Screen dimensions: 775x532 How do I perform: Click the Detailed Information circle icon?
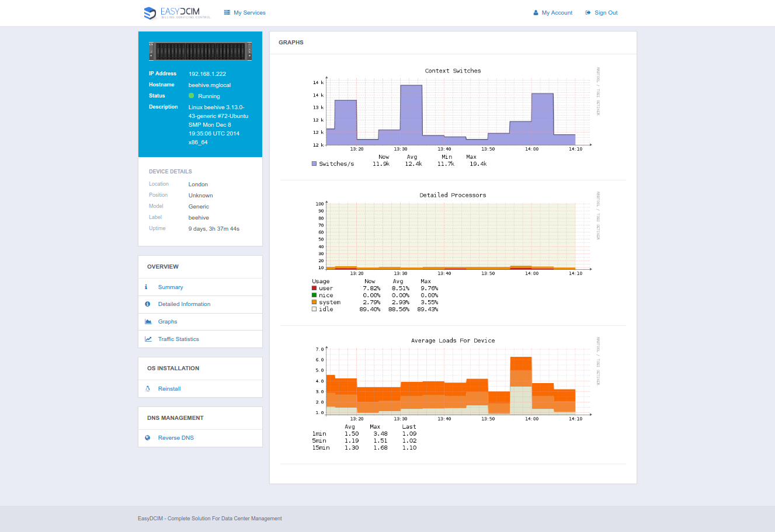coord(148,304)
